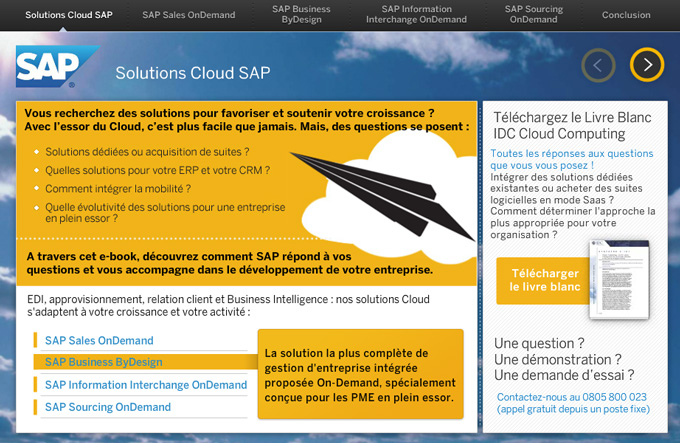The image size is (680, 443).
Task: Click Contactez-nous au 0805 800 023
Action: pos(572,397)
